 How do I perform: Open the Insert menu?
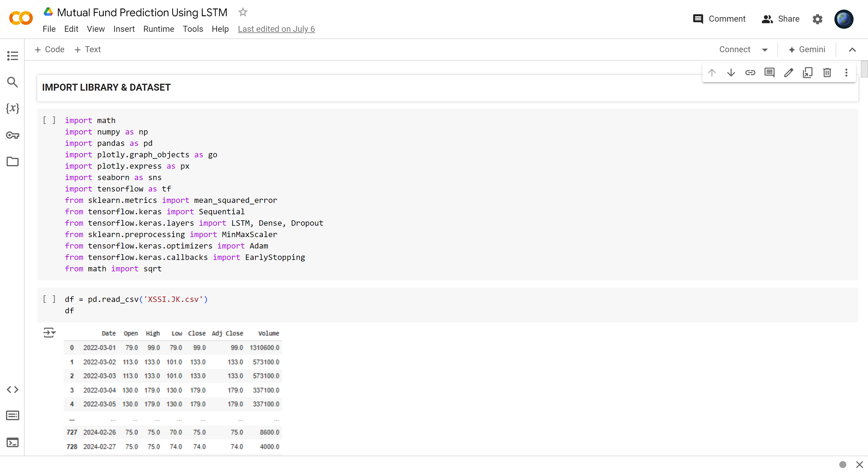click(124, 29)
